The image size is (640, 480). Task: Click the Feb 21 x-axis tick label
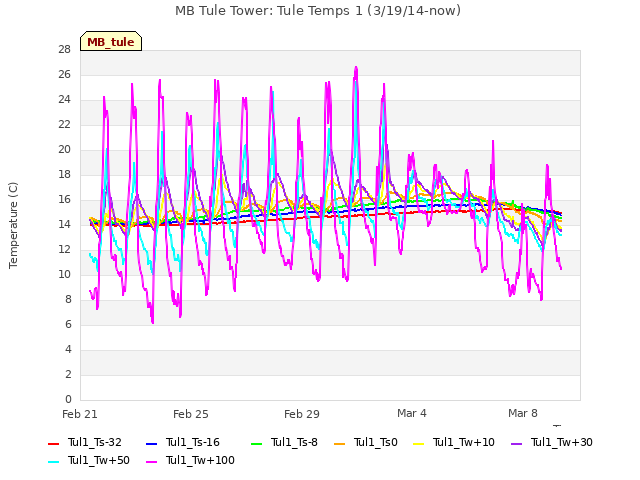(80, 414)
